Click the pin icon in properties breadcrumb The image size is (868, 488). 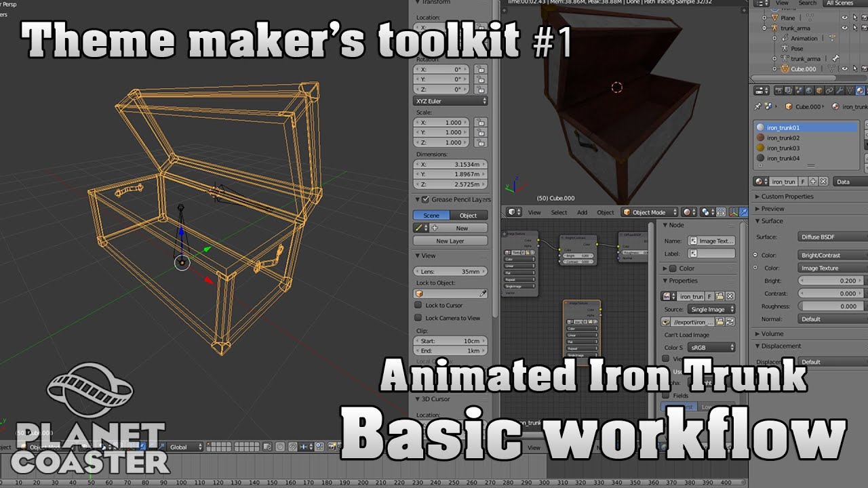[x=757, y=106]
